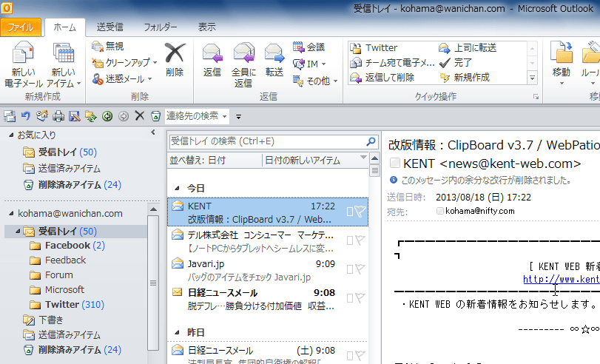Click the update folder icon in quick access toolbar

[x=91, y=116]
